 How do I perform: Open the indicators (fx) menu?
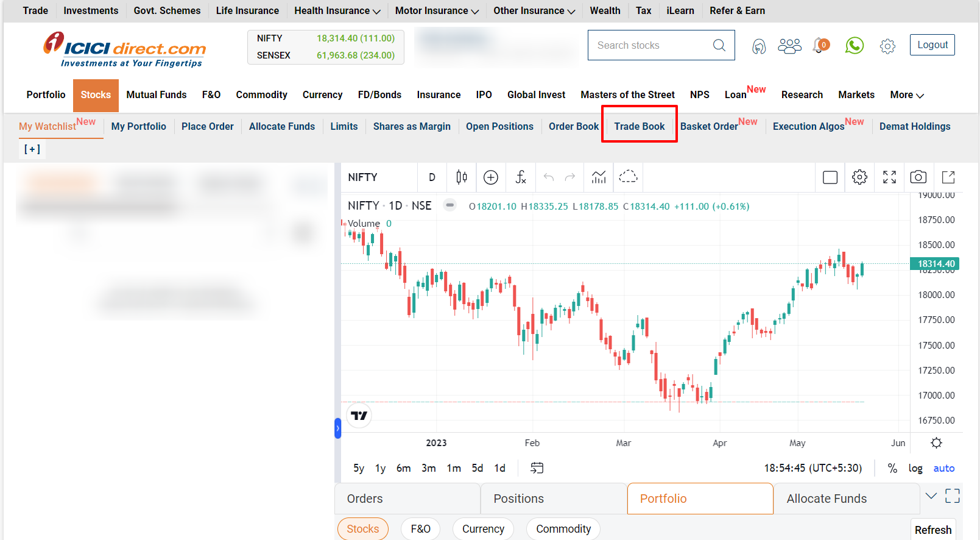521,177
